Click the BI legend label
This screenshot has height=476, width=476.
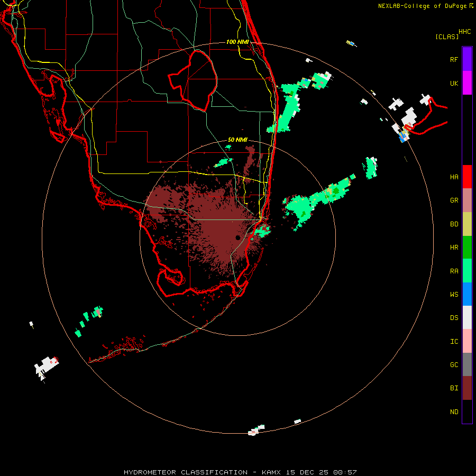point(454,388)
